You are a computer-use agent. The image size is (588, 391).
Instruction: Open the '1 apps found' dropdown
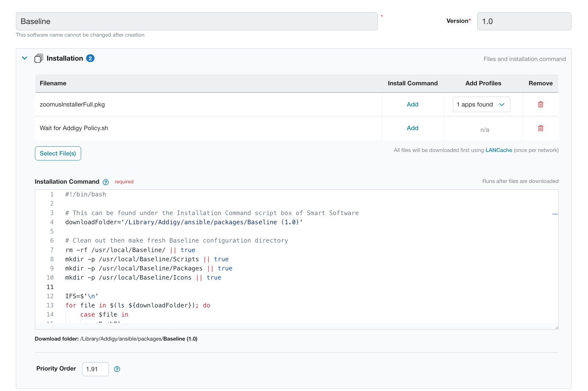pos(481,104)
